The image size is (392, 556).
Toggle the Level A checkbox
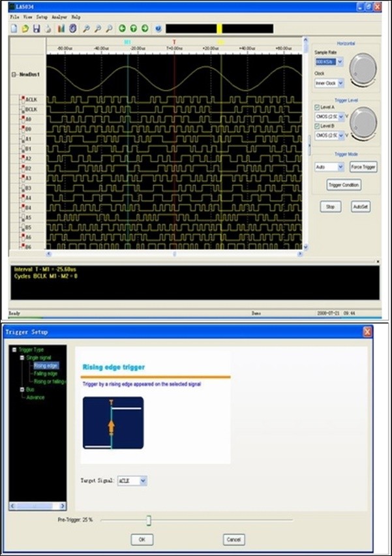[318, 108]
